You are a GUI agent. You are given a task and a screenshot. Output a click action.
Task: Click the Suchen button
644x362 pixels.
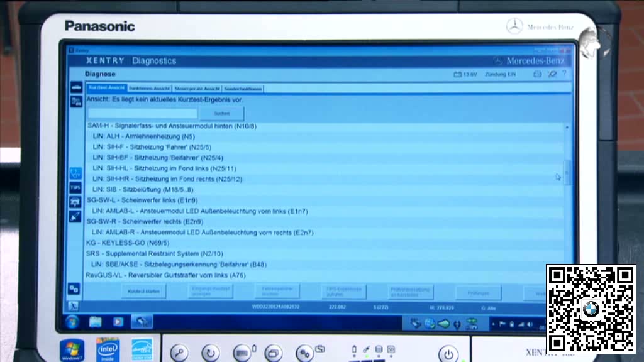[222, 113]
